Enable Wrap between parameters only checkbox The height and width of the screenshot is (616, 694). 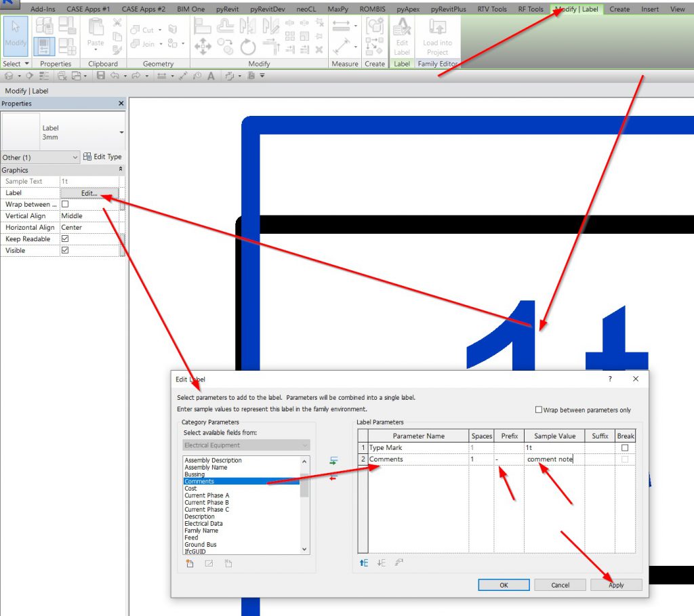[539, 410]
